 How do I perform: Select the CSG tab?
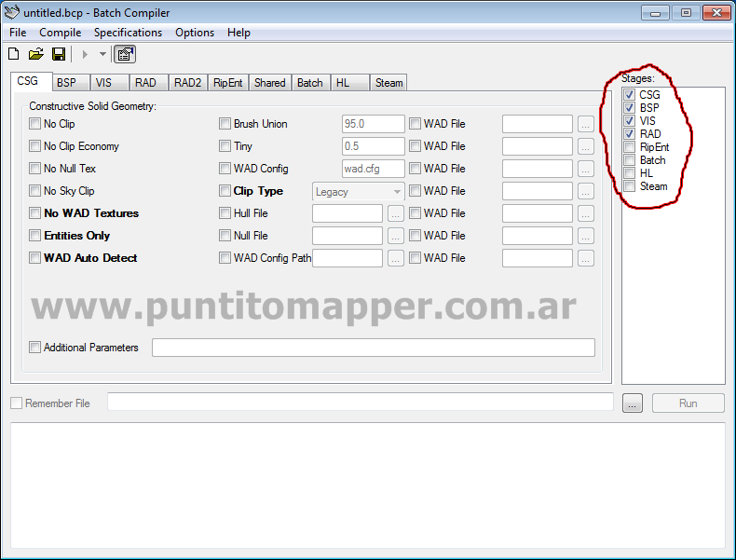(31, 81)
